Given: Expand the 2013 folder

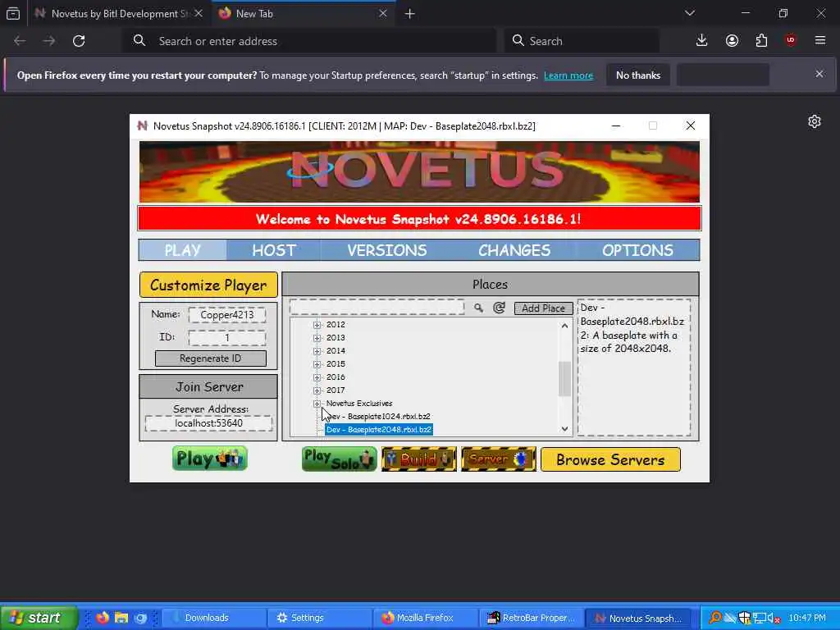Looking at the screenshot, I should tap(317, 337).
